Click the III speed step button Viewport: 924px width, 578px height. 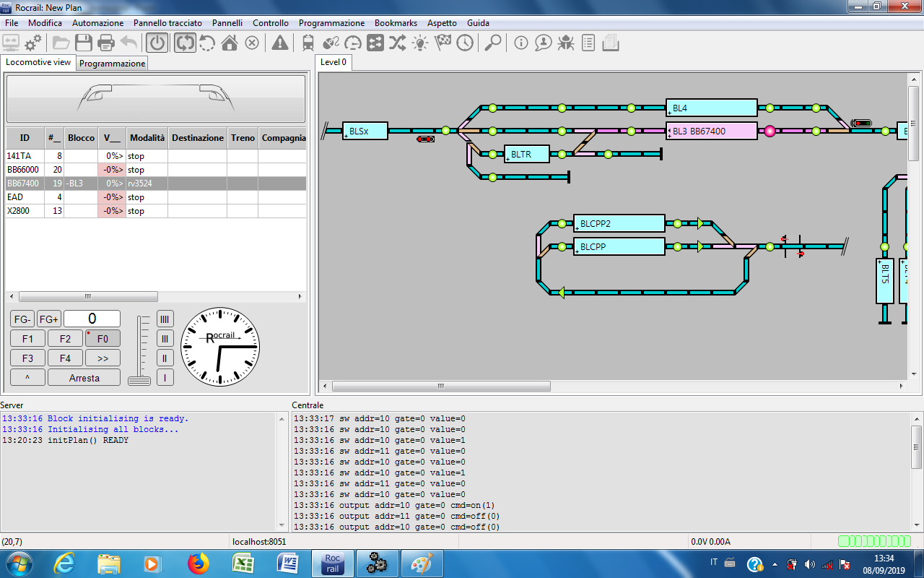click(x=165, y=338)
